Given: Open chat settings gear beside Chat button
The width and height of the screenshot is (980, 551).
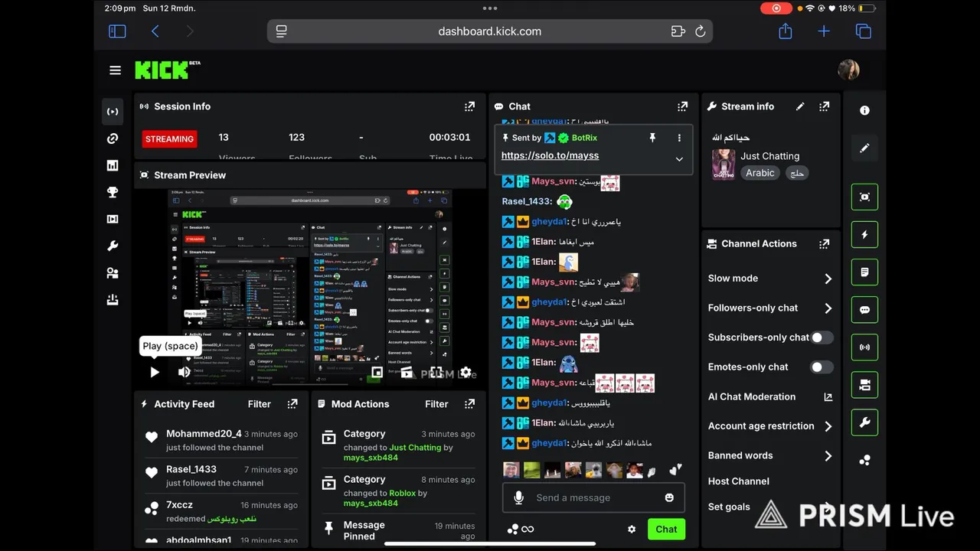Looking at the screenshot, I should (632, 529).
